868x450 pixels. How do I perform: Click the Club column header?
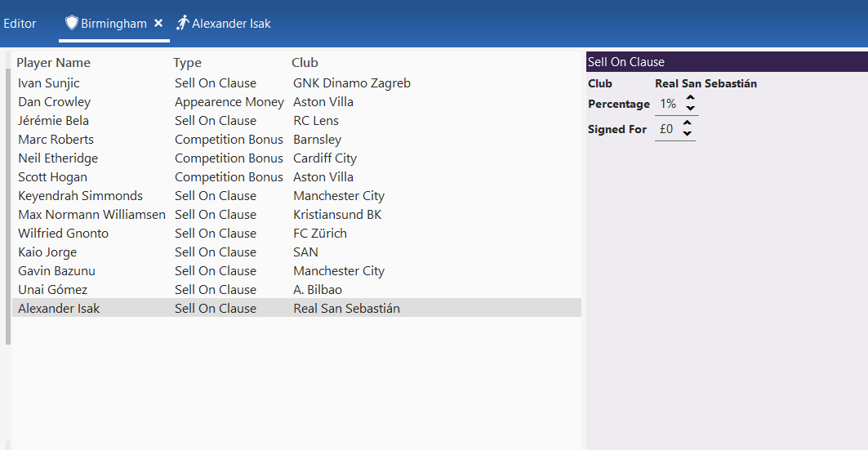(x=305, y=63)
